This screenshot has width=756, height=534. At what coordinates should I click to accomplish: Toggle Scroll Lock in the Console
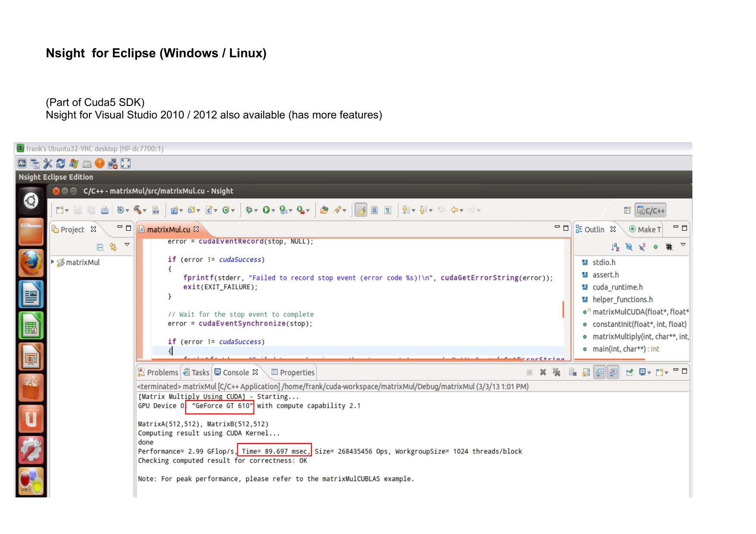pyautogui.click(x=586, y=372)
